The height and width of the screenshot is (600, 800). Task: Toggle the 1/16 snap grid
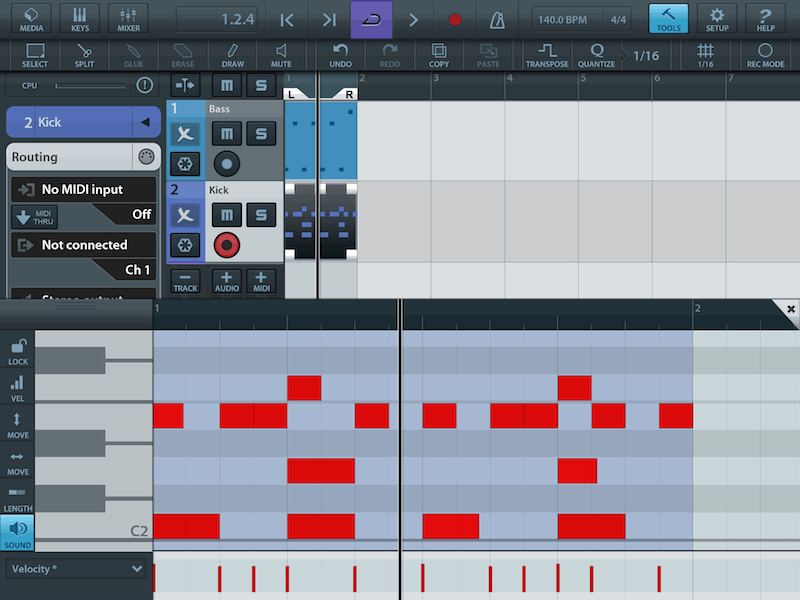click(705, 55)
